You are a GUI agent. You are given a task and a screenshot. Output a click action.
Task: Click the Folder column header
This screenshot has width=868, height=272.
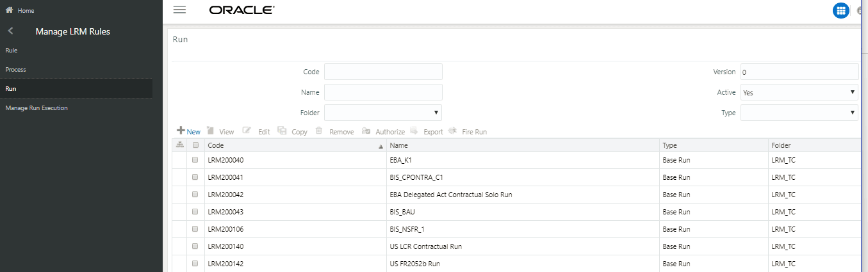815,145
